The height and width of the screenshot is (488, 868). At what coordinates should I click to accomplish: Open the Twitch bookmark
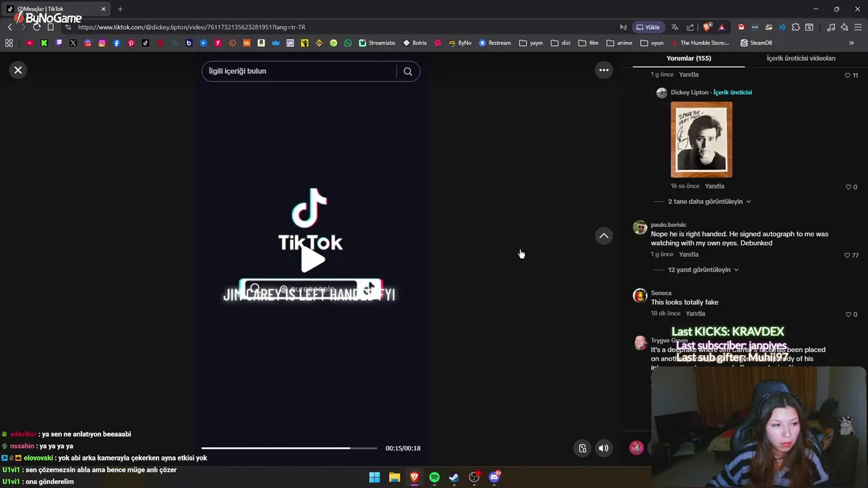click(59, 43)
